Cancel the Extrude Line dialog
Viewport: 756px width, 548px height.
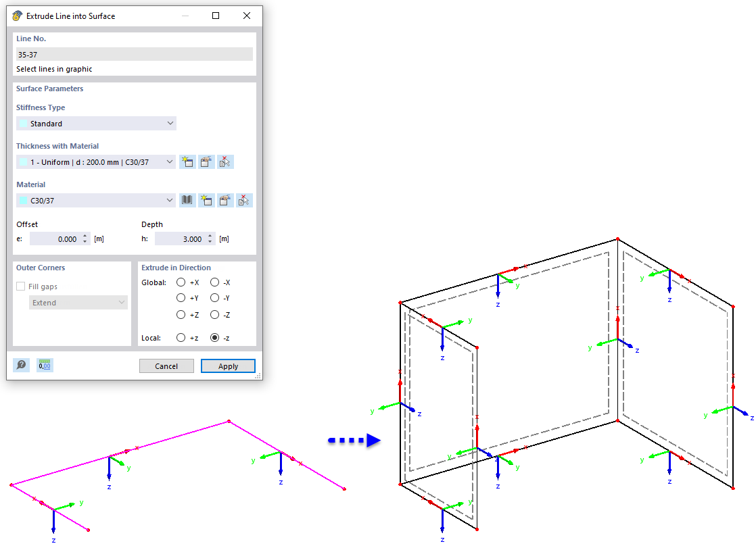(166, 366)
